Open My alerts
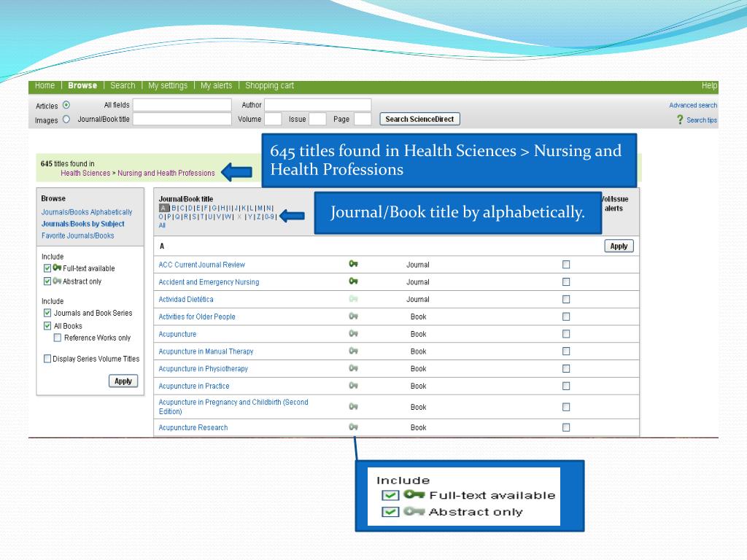Viewport: 747px width, 560px height. pos(216,86)
